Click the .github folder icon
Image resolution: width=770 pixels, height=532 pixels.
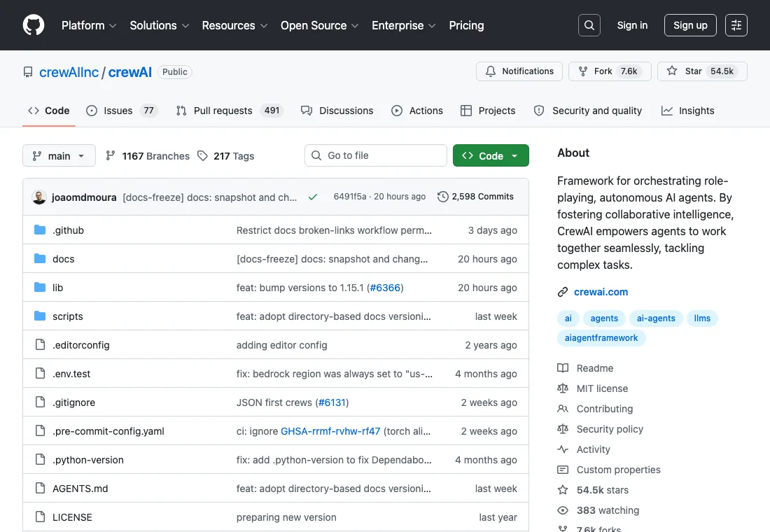coord(40,230)
